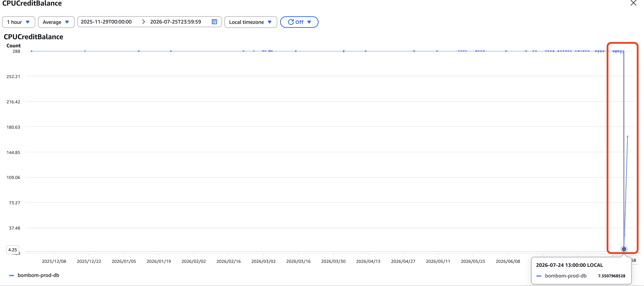Click the 252.21 y-axis label
Image resolution: width=644 pixels, height=286 pixels.
point(13,77)
